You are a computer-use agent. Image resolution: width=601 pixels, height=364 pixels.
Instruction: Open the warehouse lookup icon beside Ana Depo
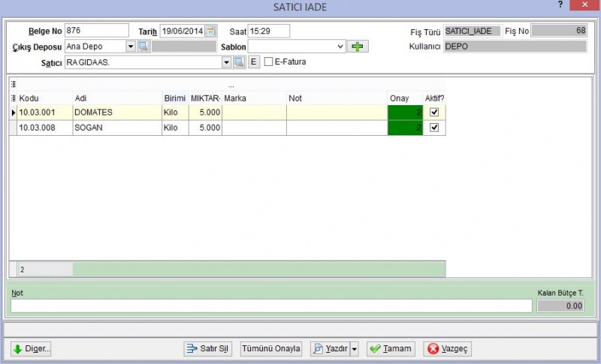(x=143, y=47)
